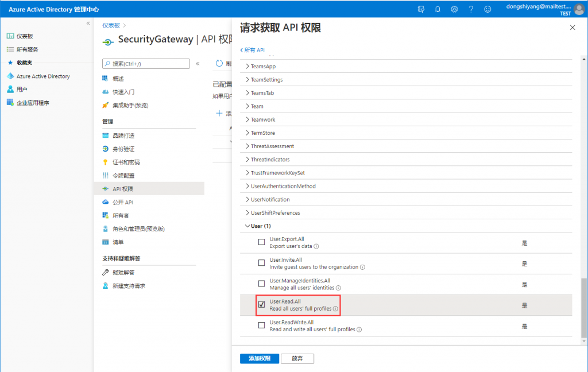Open the cloud shell/feedback directory icon in header
588x372 pixels.
421,9
